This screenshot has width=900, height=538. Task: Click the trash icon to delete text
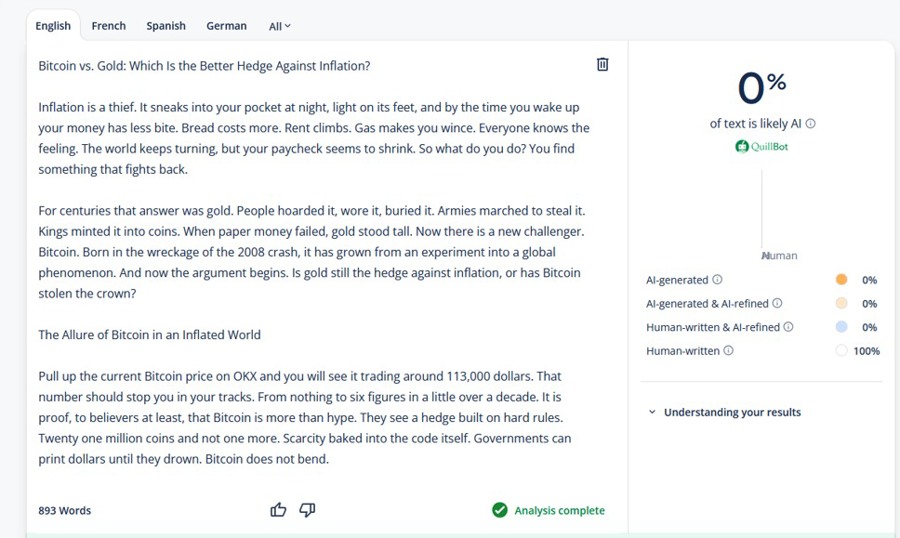pyautogui.click(x=602, y=65)
